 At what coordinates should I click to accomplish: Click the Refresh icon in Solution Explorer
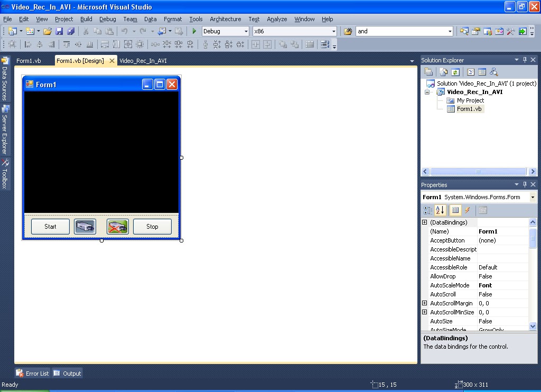point(455,72)
